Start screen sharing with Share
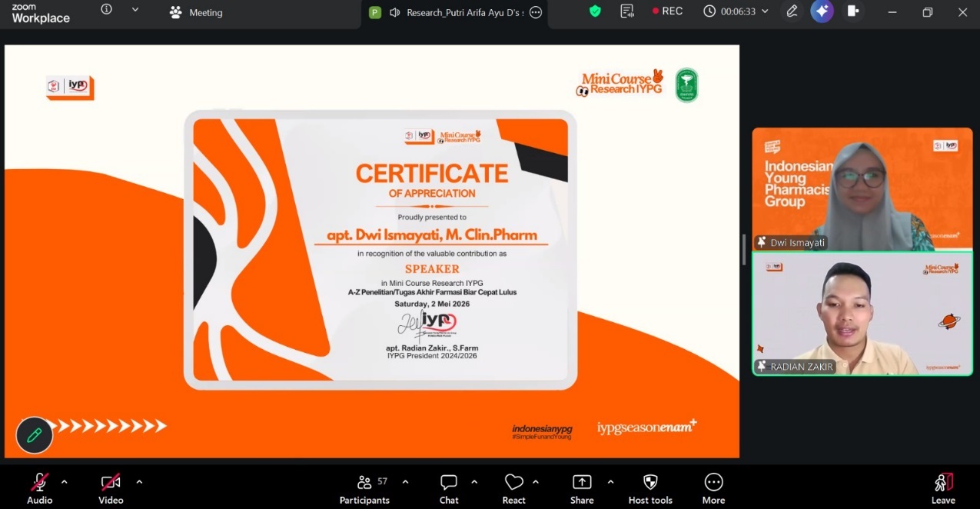980x509 pixels. (x=582, y=489)
